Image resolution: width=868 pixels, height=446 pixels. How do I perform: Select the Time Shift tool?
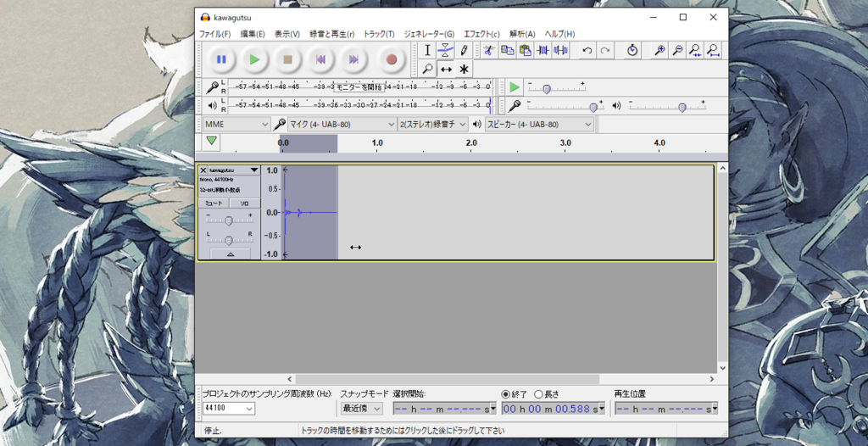click(x=446, y=69)
